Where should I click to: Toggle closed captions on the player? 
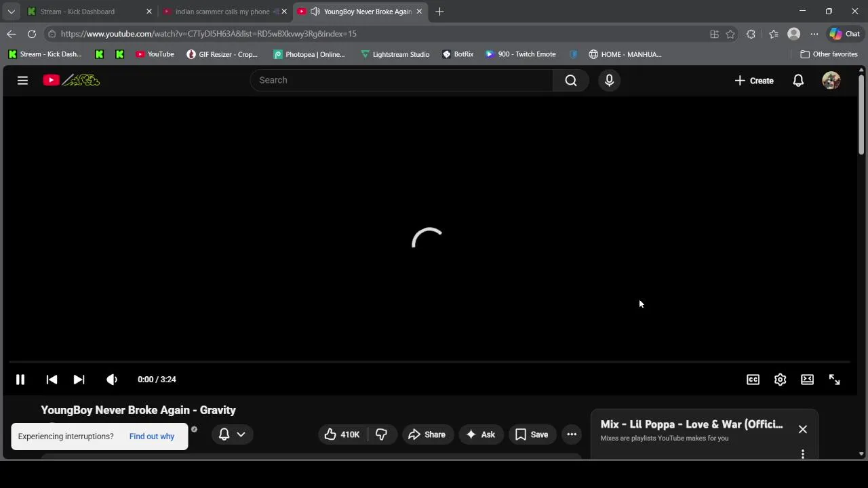click(x=753, y=380)
